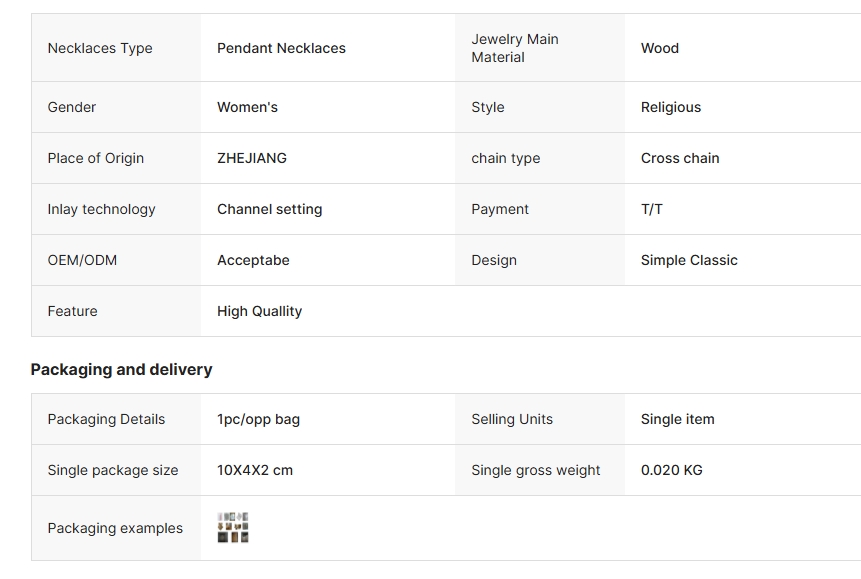Click the Women's gender value
This screenshot has width=861, height=579.
coord(247,107)
